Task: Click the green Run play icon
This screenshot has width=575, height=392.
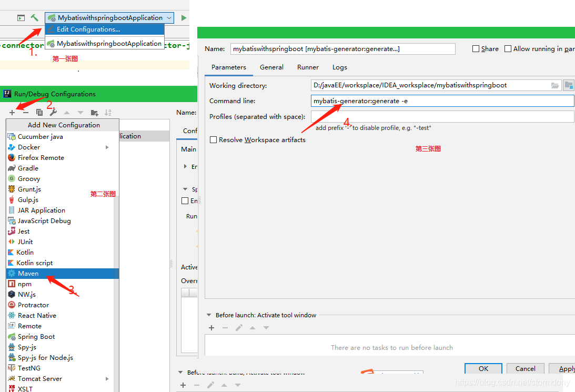Action: pyautogui.click(x=184, y=17)
